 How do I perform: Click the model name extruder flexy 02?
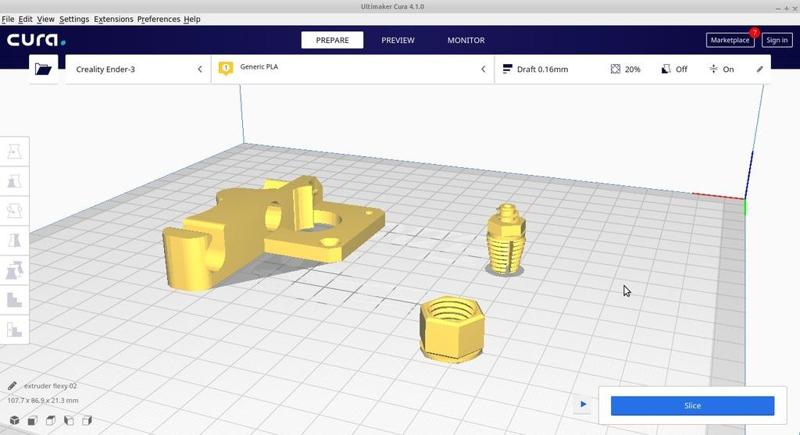(51, 386)
